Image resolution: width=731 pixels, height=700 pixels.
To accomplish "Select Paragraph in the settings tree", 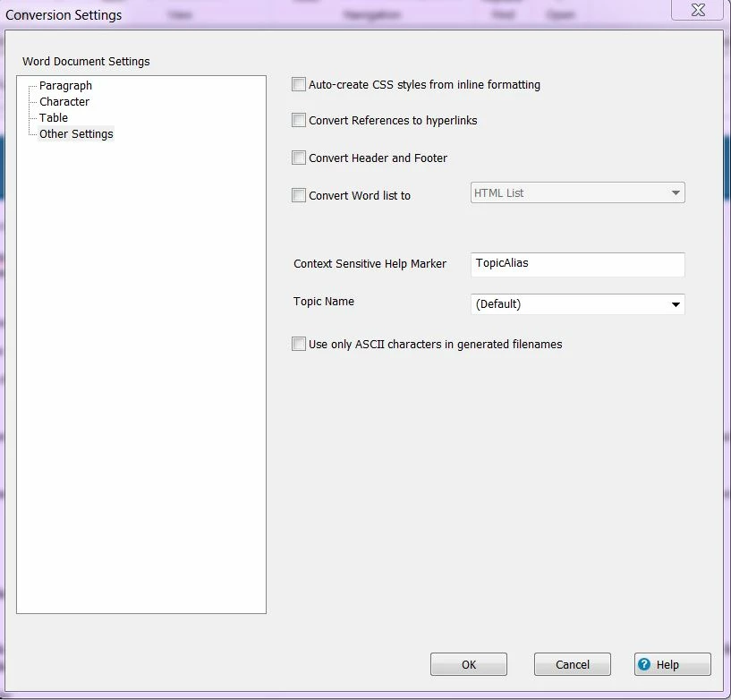I will click(65, 86).
